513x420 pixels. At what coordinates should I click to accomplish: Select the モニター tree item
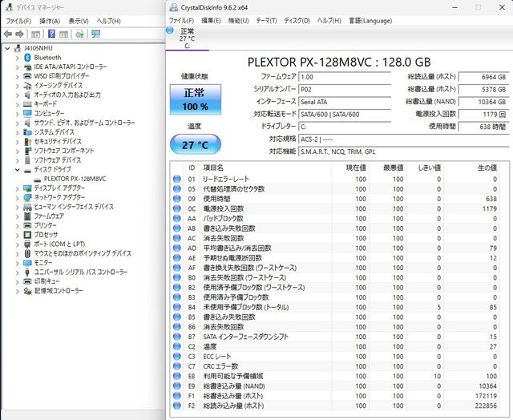pyautogui.click(x=43, y=263)
